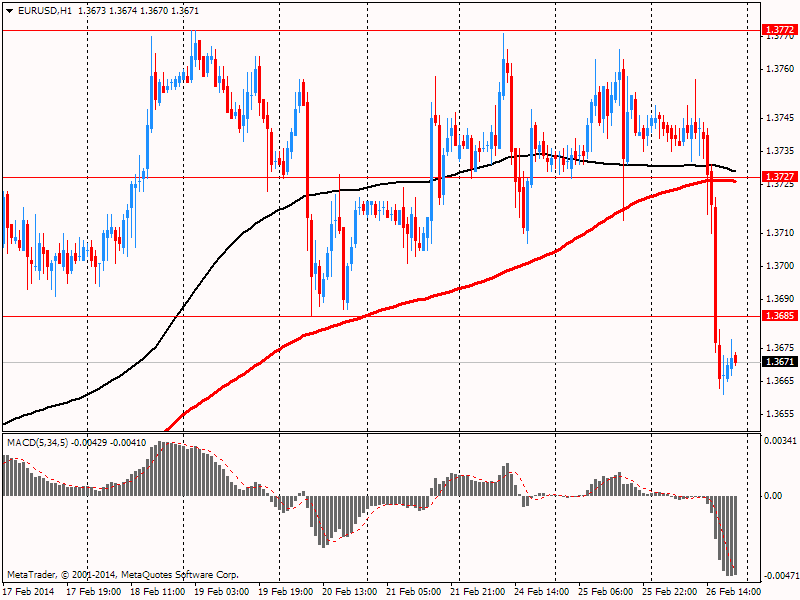800x600 pixels.
Task: Select the 0.00 MACD zero level label
Action: 773,495
